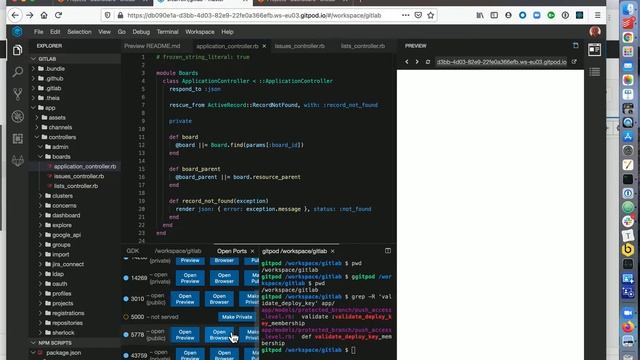640x360 pixels.
Task: Click the user avatar at top right
Action: (595, 31)
